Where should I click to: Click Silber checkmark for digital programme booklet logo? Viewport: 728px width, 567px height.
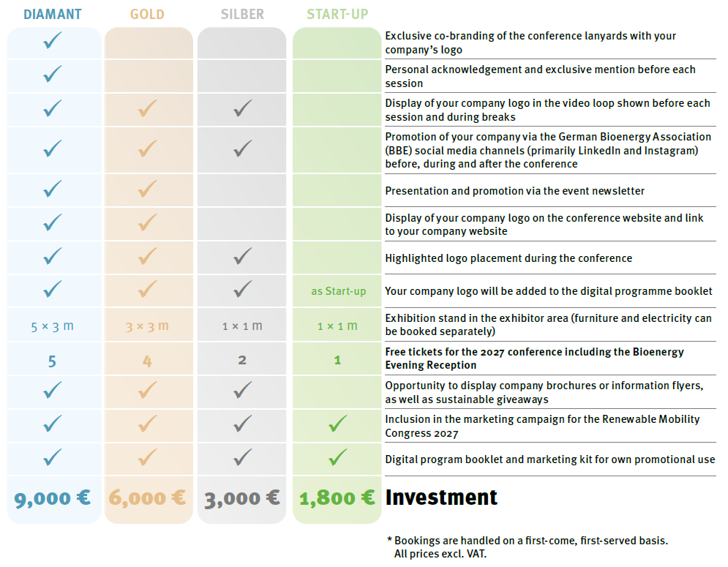[242, 289]
